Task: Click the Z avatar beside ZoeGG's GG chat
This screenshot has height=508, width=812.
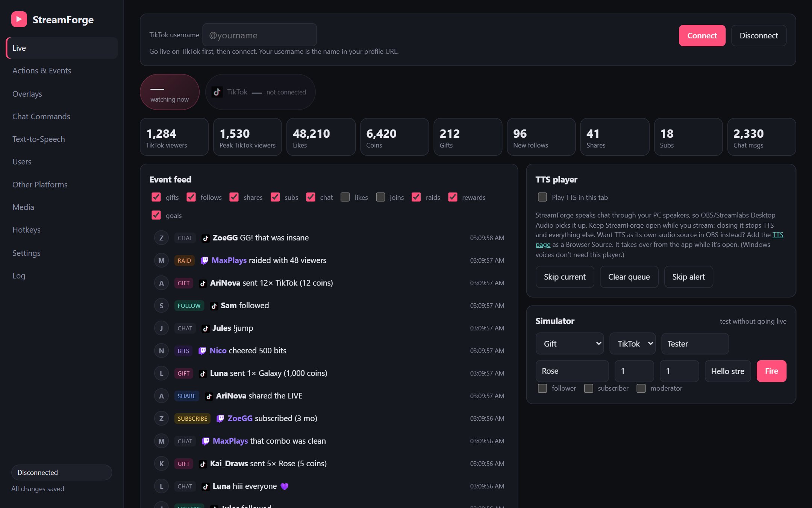Action: tap(161, 238)
